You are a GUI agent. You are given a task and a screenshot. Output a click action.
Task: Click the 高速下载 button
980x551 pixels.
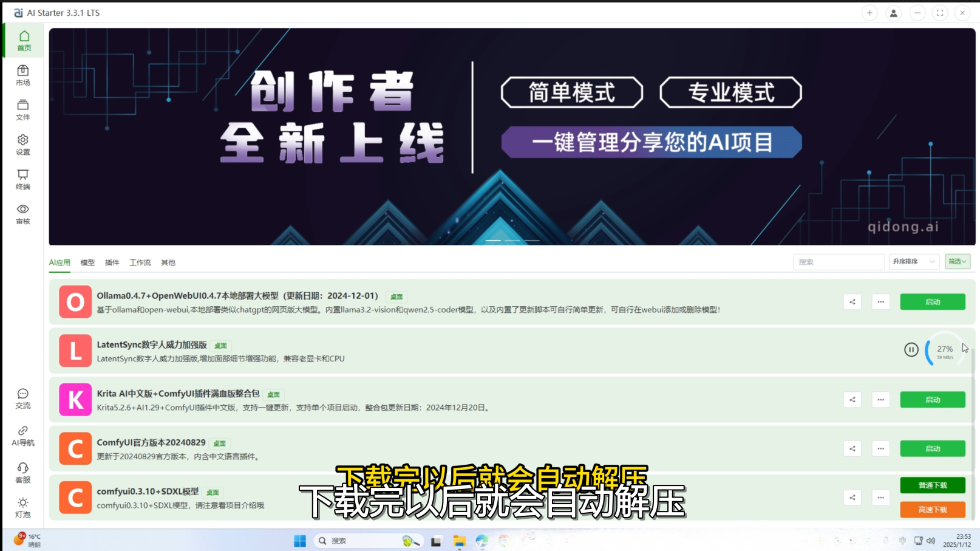coord(933,510)
